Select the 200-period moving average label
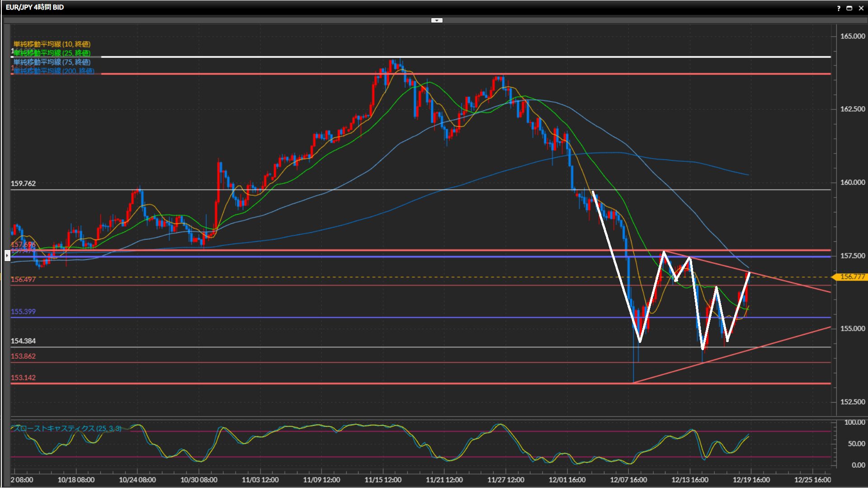This screenshot has height=488, width=868. (x=53, y=71)
